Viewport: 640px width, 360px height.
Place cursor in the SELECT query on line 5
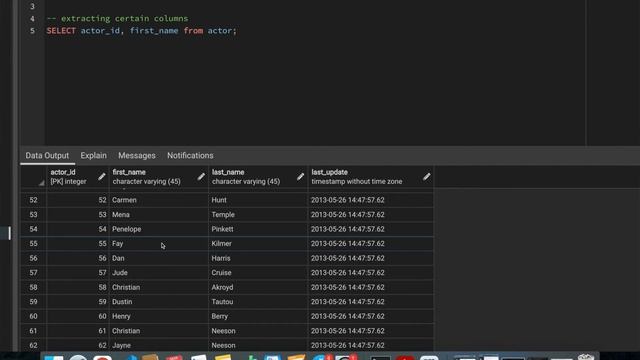(x=142, y=31)
